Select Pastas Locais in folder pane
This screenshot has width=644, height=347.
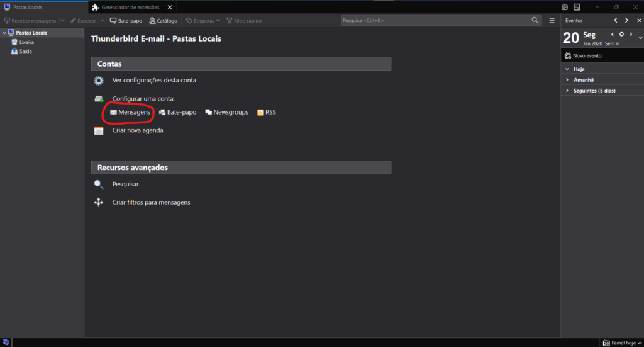coord(31,33)
